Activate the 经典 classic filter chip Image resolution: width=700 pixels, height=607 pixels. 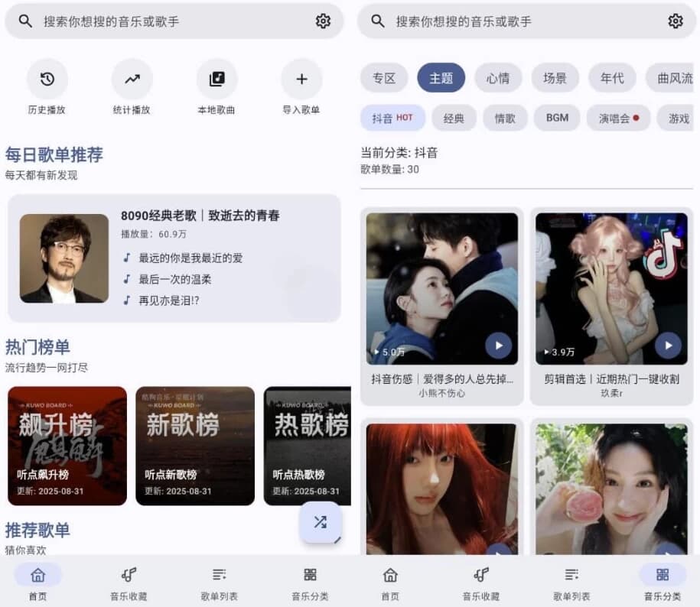(454, 118)
